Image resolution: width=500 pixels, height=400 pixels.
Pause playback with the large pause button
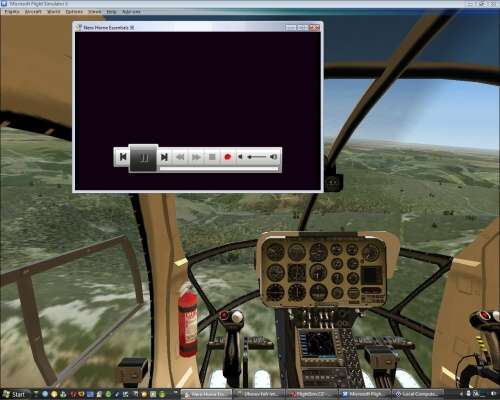144,158
